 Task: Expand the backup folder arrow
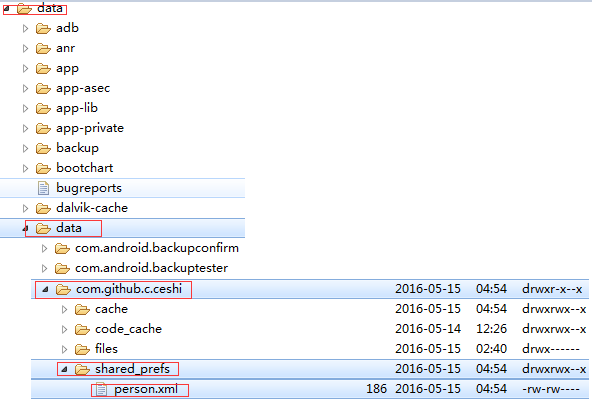tap(25, 148)
